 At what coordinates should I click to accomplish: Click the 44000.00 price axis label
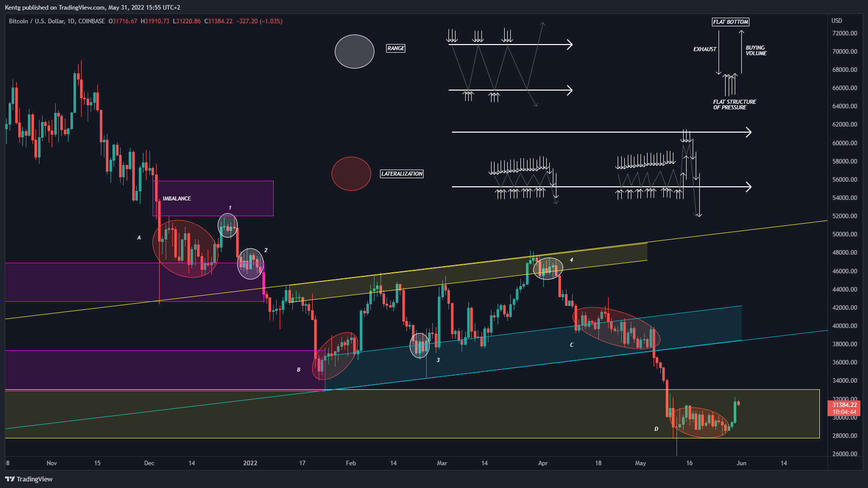coord(845,290)
